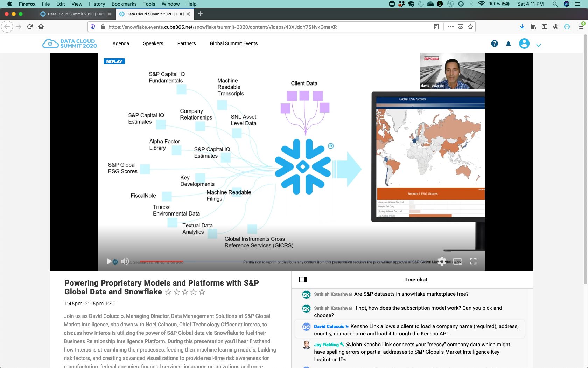Toggle reader view

436,27
